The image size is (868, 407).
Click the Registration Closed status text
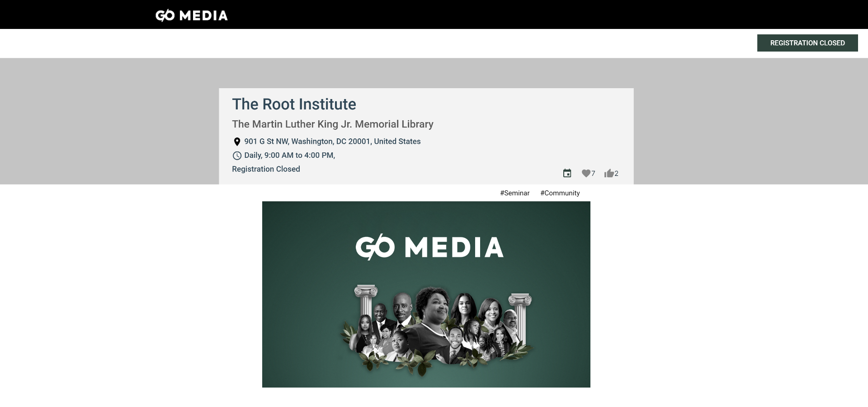pyautogui.click(x=266, y=169)
